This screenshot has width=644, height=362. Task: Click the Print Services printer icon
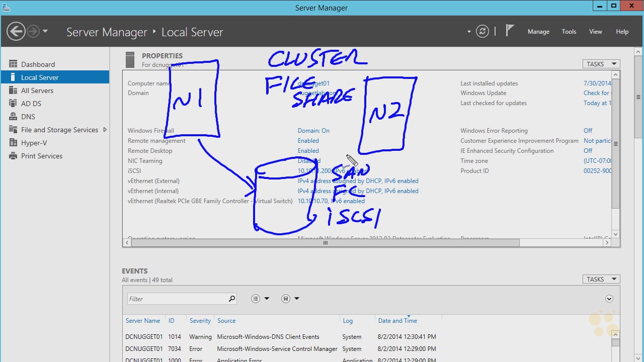point(13,156)
